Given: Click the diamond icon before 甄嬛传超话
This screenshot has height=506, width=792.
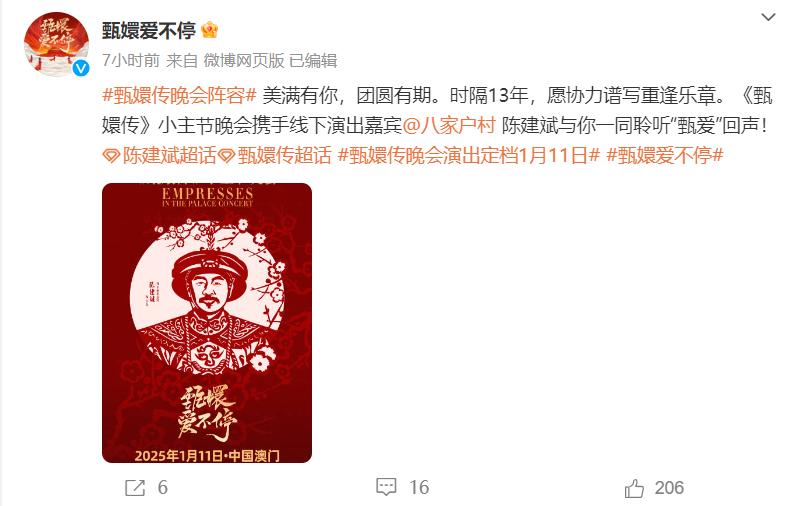Looking at the screenshot, I should [226, 156].
